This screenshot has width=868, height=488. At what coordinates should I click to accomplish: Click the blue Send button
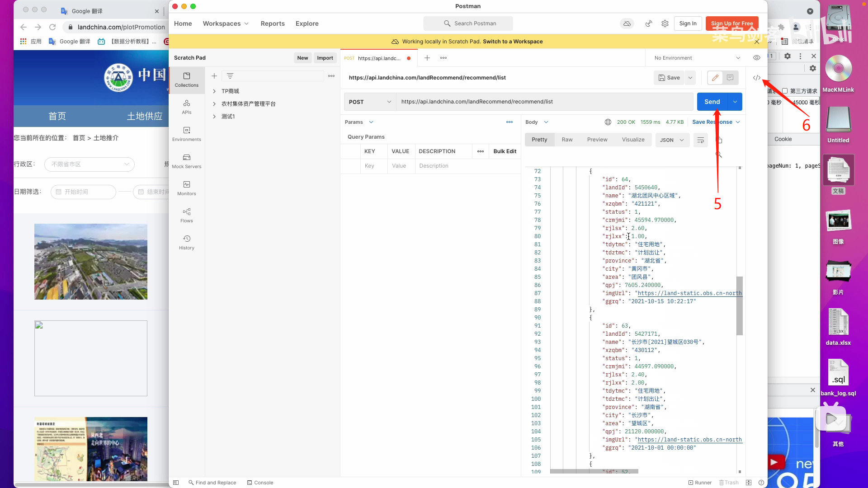pos(712,102)
